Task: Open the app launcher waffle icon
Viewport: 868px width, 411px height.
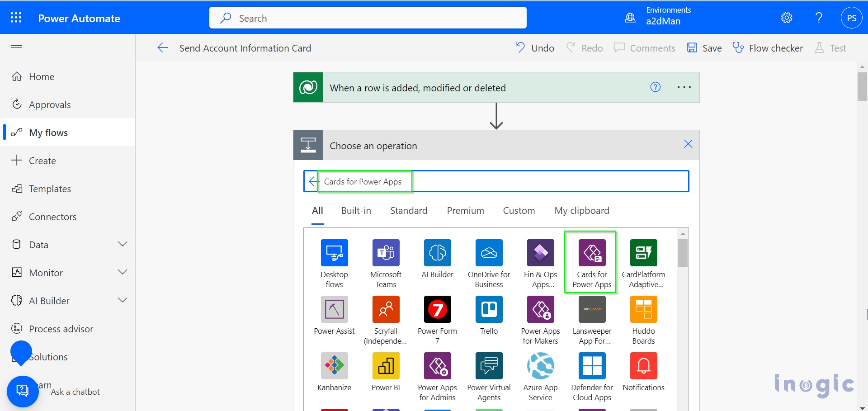Action: (x=16, y=18)
